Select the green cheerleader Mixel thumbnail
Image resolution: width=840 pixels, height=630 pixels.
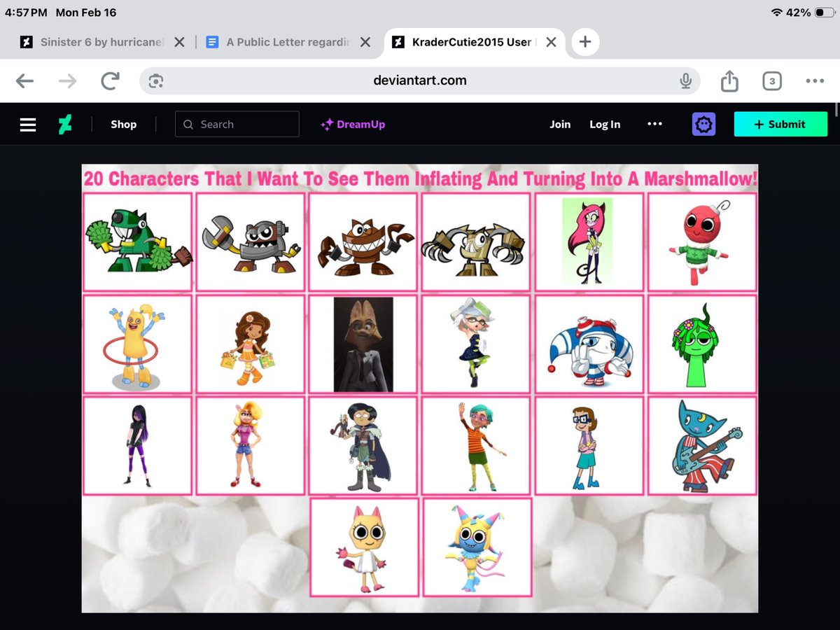138,242
